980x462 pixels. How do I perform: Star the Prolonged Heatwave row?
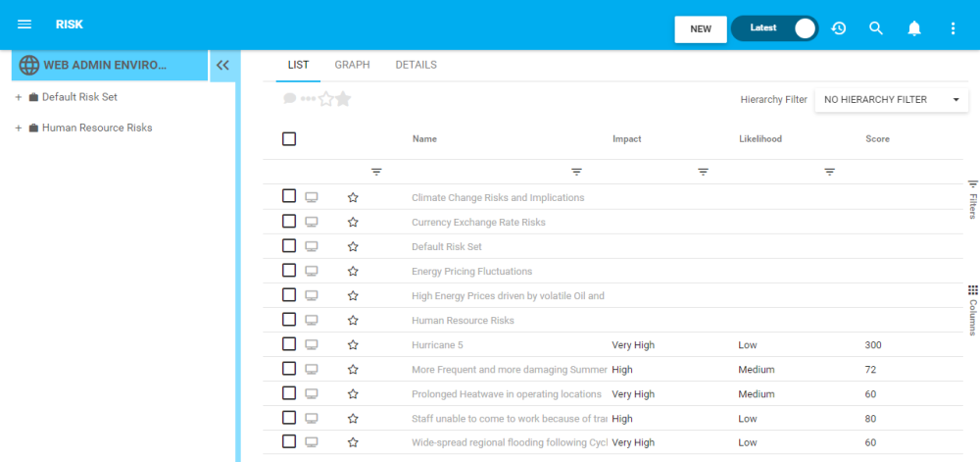(353, 394)
